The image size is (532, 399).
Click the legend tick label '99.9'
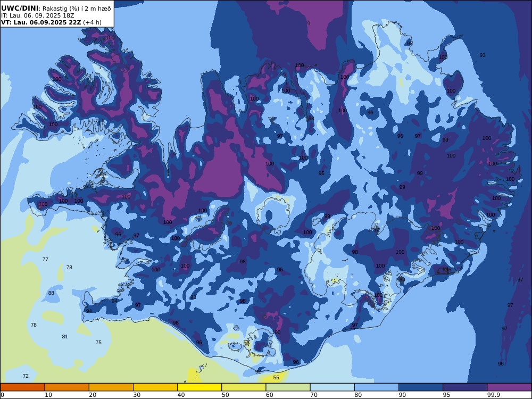pyautogui.click(x=494, y=395)
